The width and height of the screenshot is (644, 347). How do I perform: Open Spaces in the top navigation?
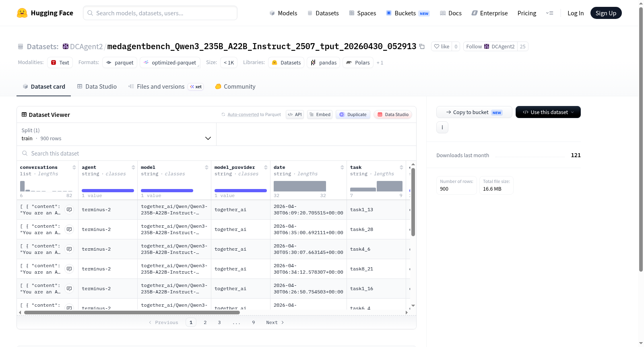pyautogui.click(x=363, y=13)
